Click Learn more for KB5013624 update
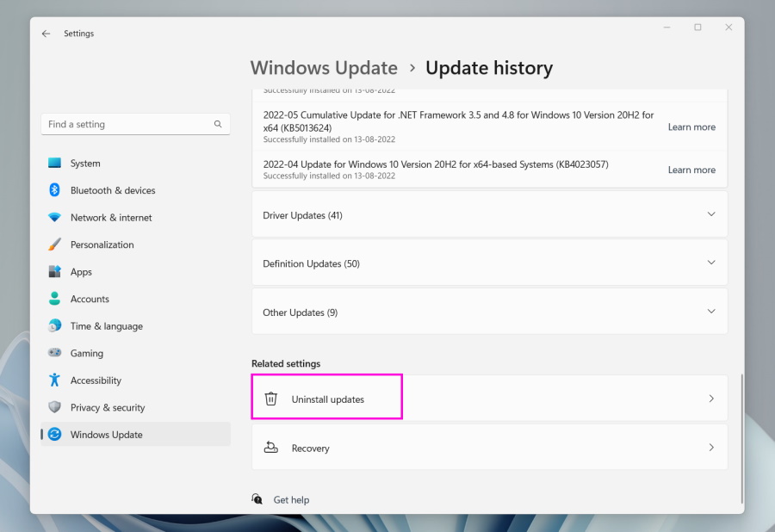775x532 pixels. tap(691, 127)
